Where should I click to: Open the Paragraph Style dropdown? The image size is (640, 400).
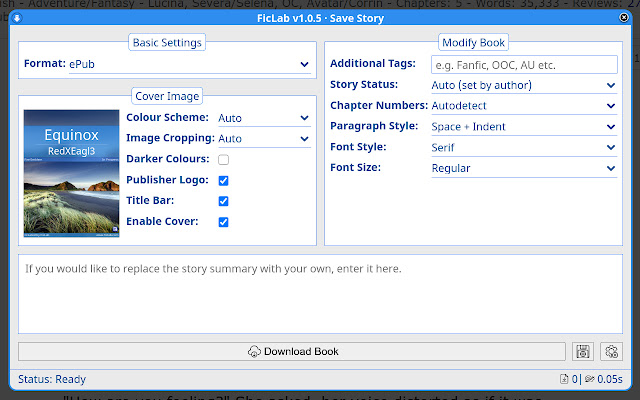(x=524, y=127)
